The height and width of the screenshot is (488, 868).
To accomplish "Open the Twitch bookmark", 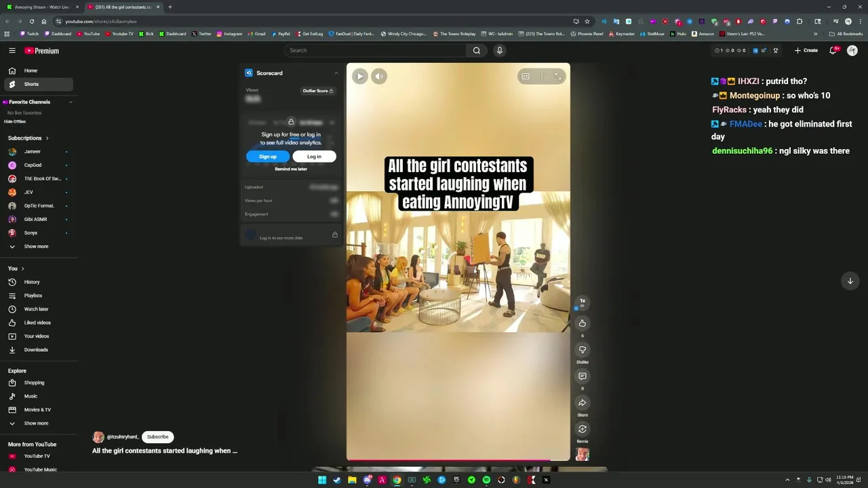I will [30, 34].
